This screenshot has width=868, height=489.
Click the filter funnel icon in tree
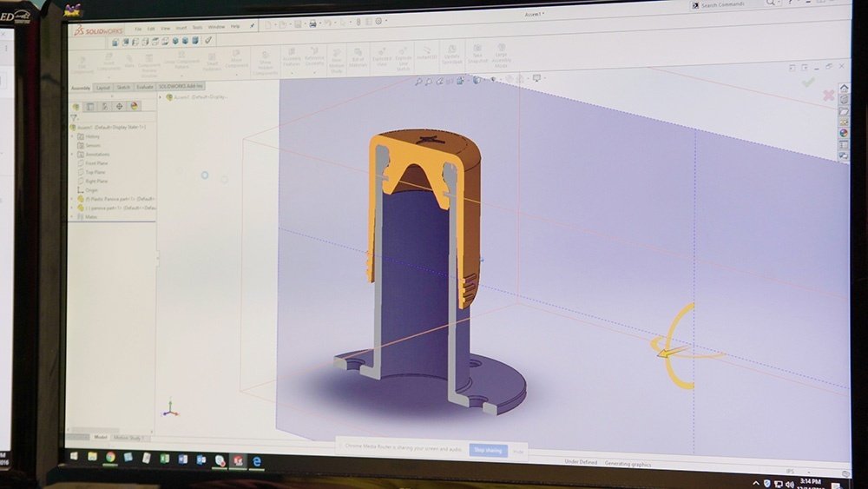point(74,117)
